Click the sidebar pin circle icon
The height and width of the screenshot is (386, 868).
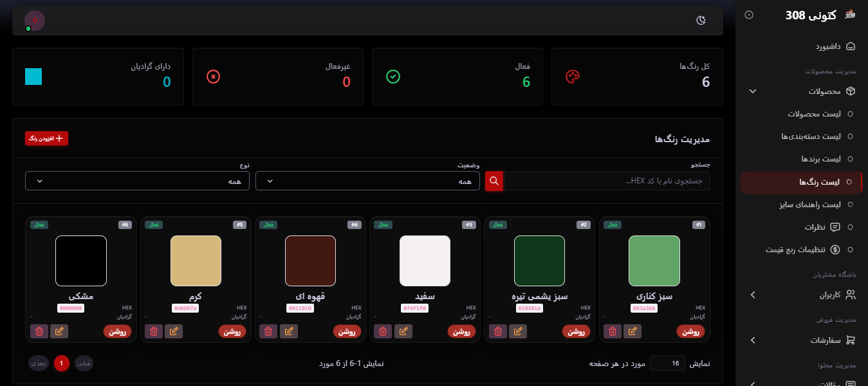pyautogui.click(x=749, y=15)
